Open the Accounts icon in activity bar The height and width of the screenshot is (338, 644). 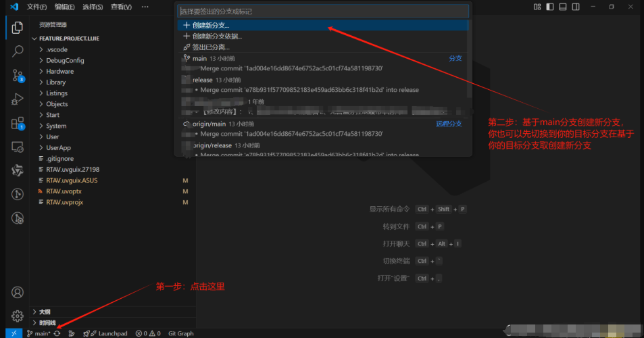[x=18, y=293]
